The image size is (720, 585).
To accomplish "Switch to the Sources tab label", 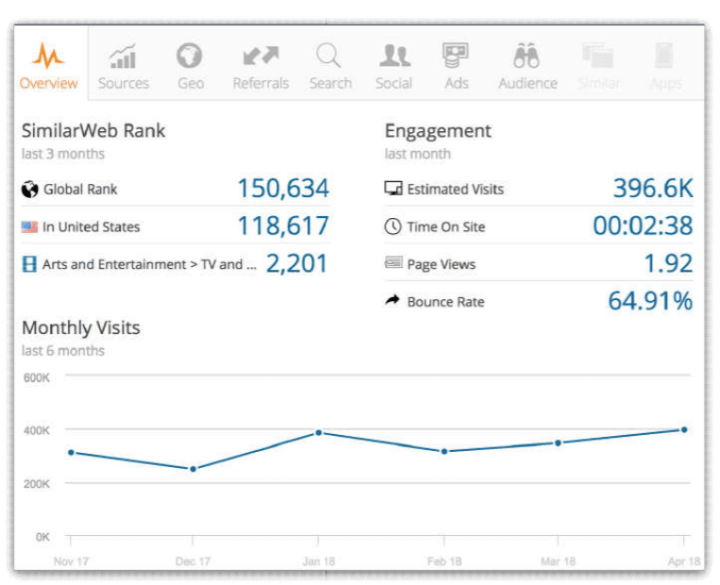I will click(124, 83).
